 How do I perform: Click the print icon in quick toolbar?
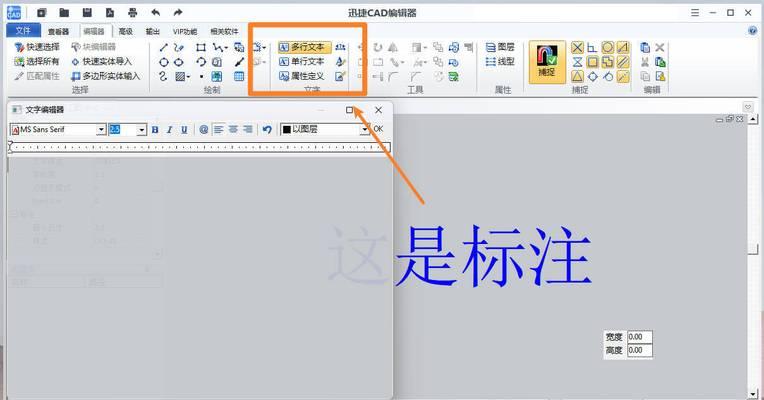[133, 13]
